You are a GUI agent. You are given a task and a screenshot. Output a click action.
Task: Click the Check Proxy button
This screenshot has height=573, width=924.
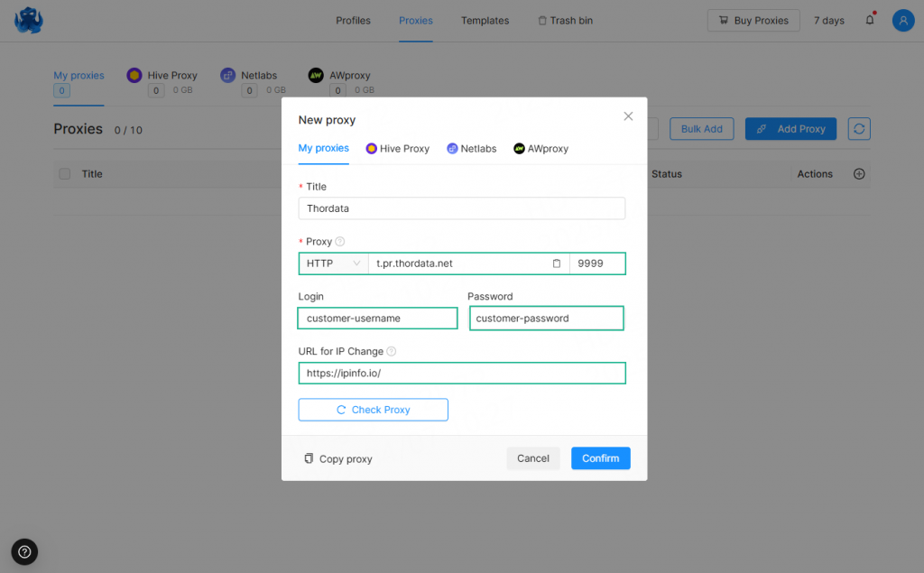(x=373, y=410)
